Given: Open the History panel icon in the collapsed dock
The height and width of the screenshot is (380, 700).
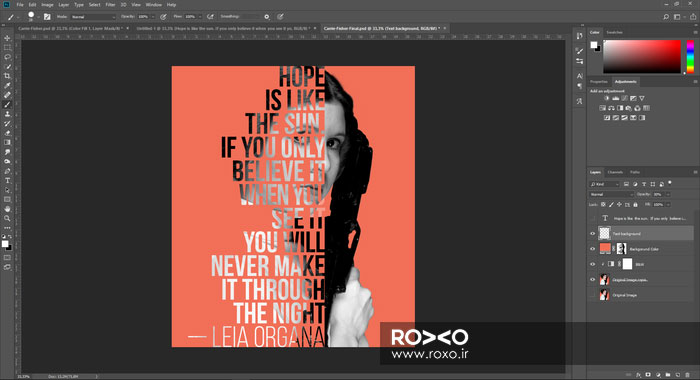Looking at the screenshot, I should coord(579,35).
